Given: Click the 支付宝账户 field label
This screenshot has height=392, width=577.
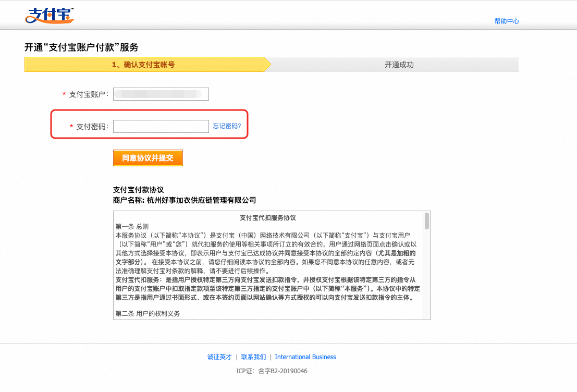Looking at the screenshot, I should 88,94.
